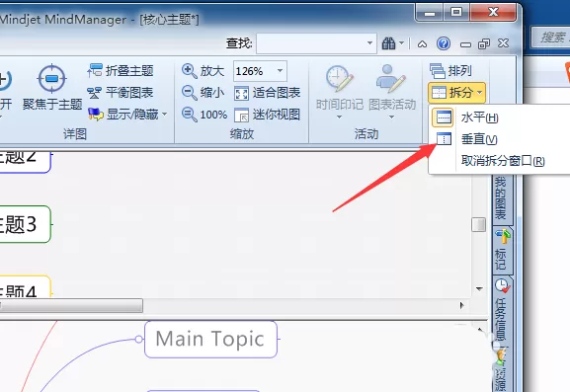Open the Find field dropdown arrow

tap(370, 43)
